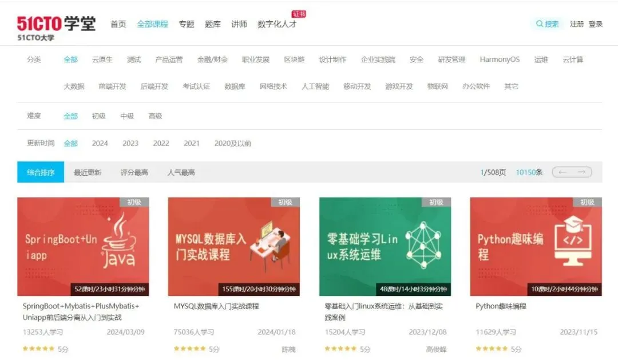Open Python趣味编程 course thumbnail
Screen dimensions: 618x364
click(x=536, y=247)
